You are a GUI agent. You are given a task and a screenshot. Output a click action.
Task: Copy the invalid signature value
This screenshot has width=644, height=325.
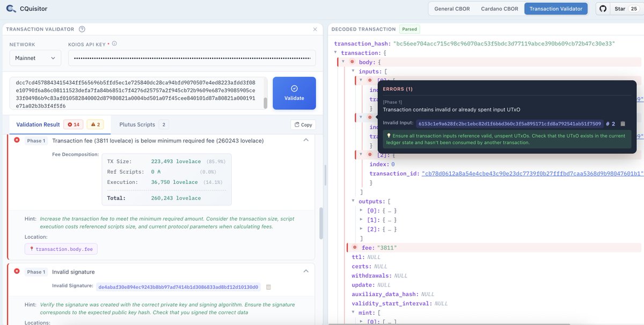point(268,287)
